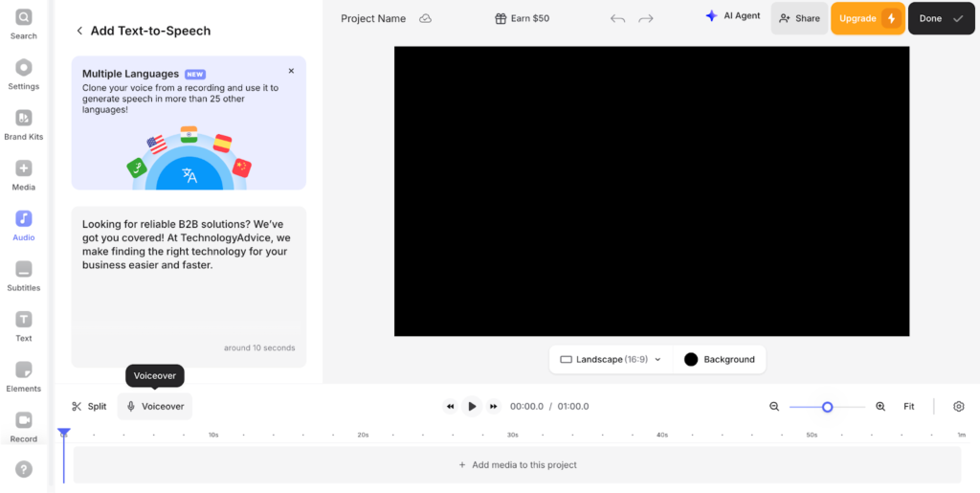Click the orange Upgrade button
Image resolution: width=980 pixels, height=493 pixels.
[x=868, y=19]
